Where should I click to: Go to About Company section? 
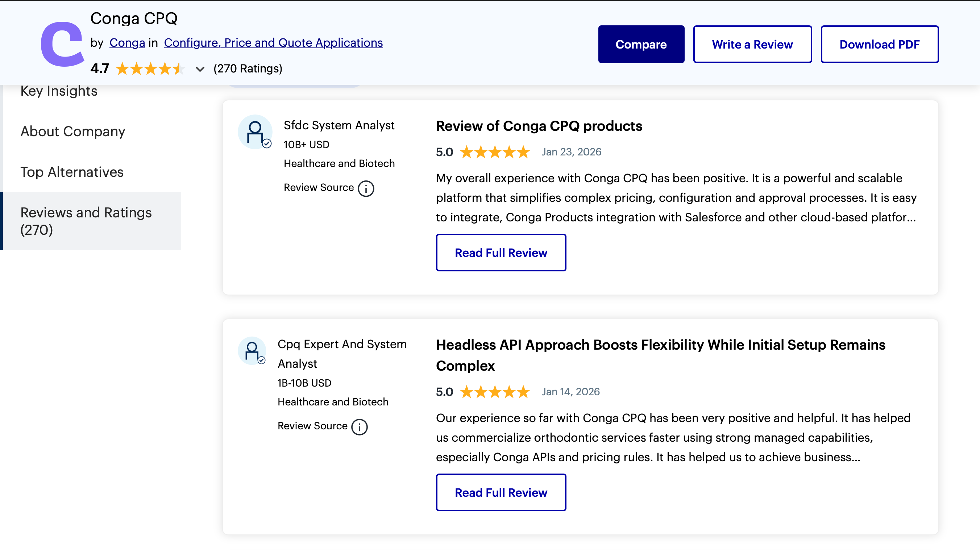click(x=72, y=131)
